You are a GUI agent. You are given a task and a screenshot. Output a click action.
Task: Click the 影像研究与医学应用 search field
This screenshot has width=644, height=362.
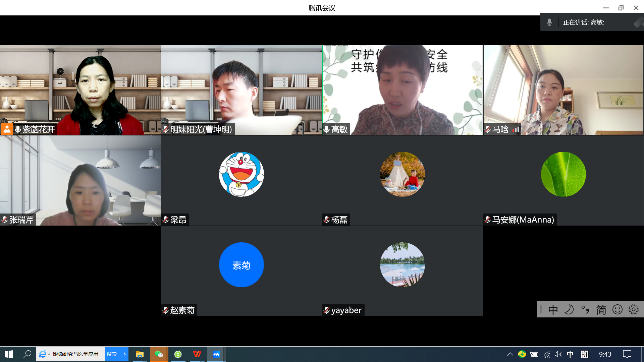(x=75, y=354)
